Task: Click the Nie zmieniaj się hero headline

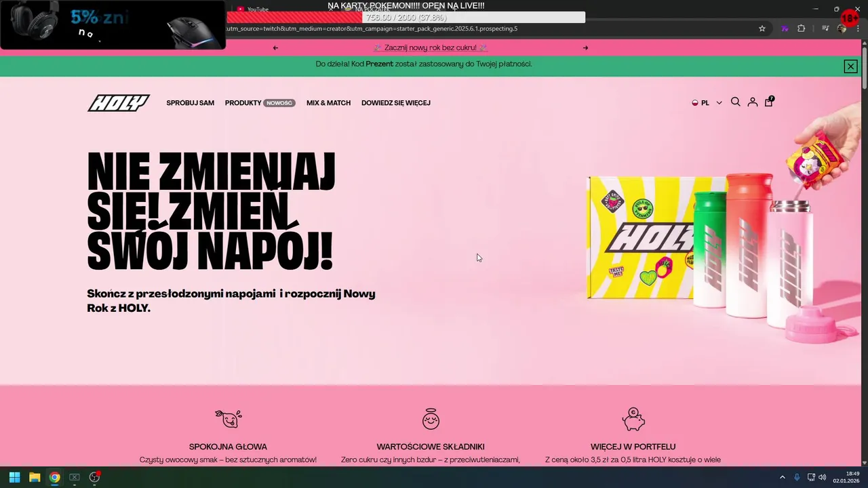Action: 211,211
